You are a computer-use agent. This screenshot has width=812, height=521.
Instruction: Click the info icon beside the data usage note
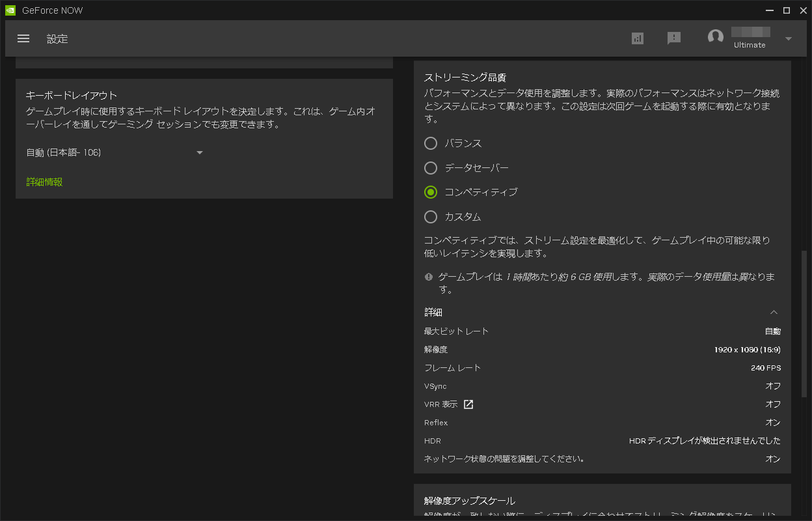click(x=428, y=276)
